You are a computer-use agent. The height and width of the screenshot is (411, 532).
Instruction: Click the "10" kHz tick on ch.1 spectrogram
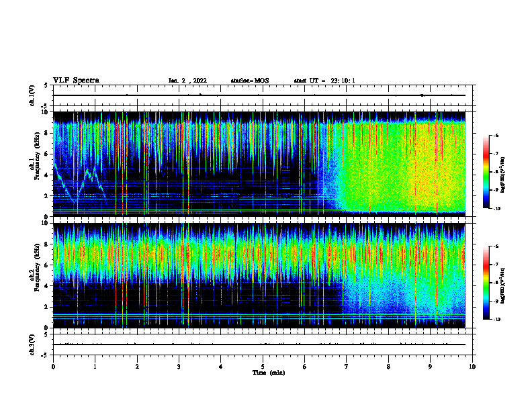45,112
